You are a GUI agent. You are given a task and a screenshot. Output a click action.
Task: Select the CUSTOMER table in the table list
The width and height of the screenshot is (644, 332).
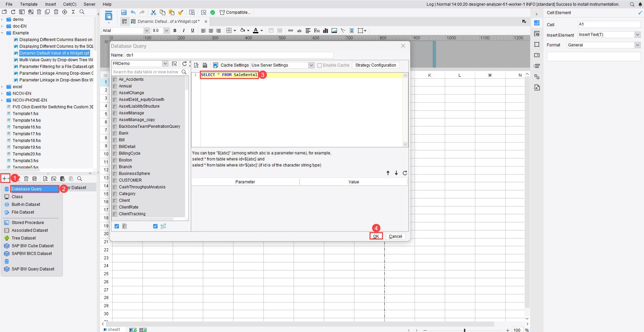[x=130, y=180]
